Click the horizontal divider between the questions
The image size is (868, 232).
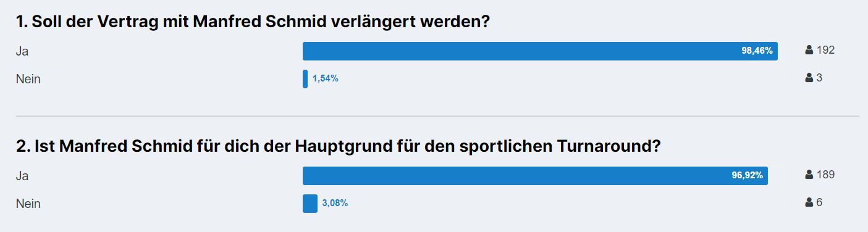[437, 116]
